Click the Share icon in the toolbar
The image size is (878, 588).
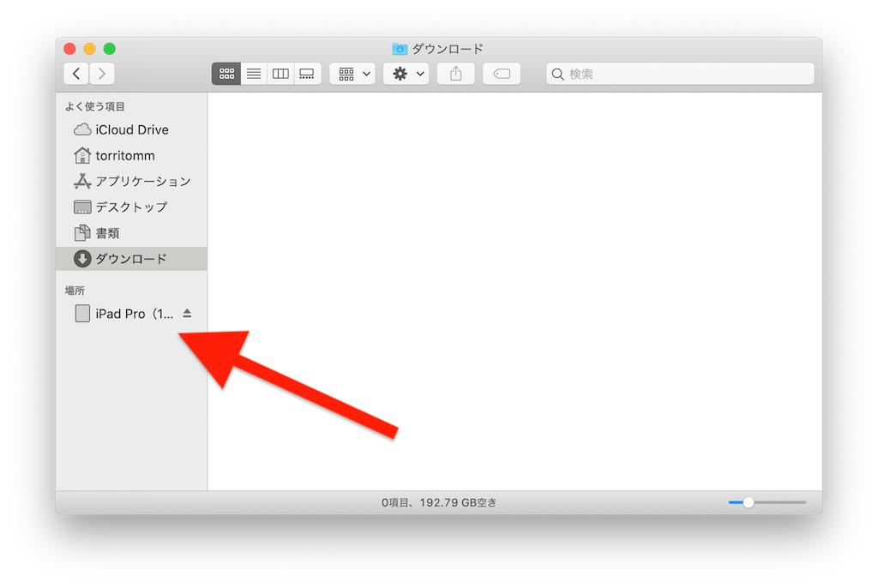[455, 73]
